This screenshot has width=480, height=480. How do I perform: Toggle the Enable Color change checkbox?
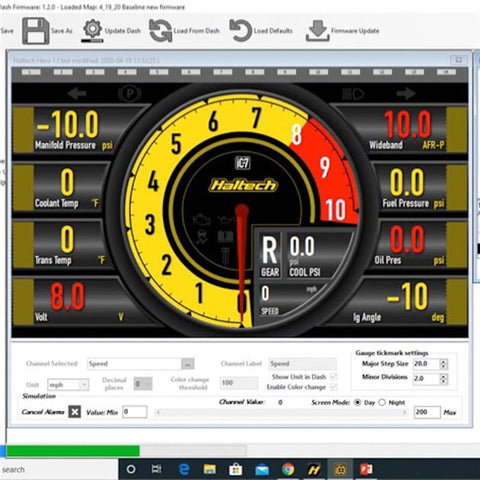tap(333, 387)
